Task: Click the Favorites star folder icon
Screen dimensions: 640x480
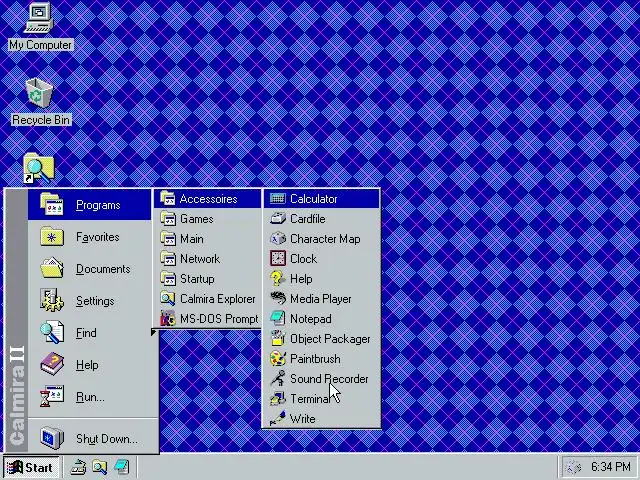Action: pos(52,236)
